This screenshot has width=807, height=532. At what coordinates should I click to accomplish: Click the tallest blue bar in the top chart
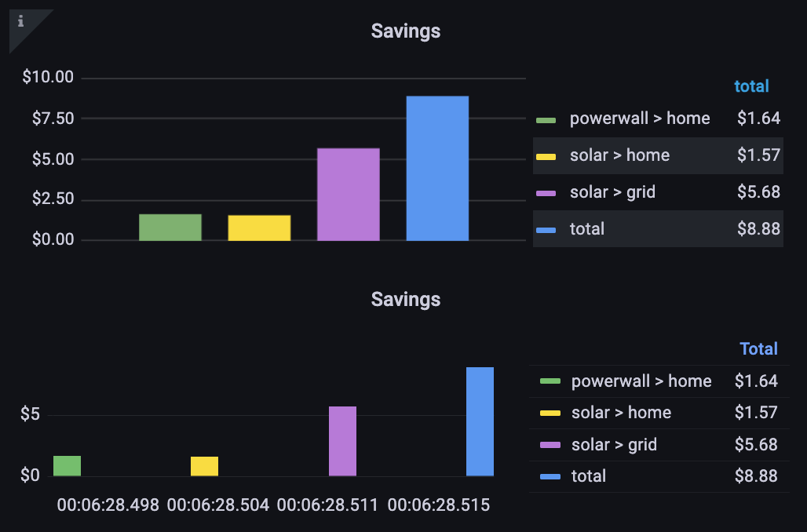(437, 168)
